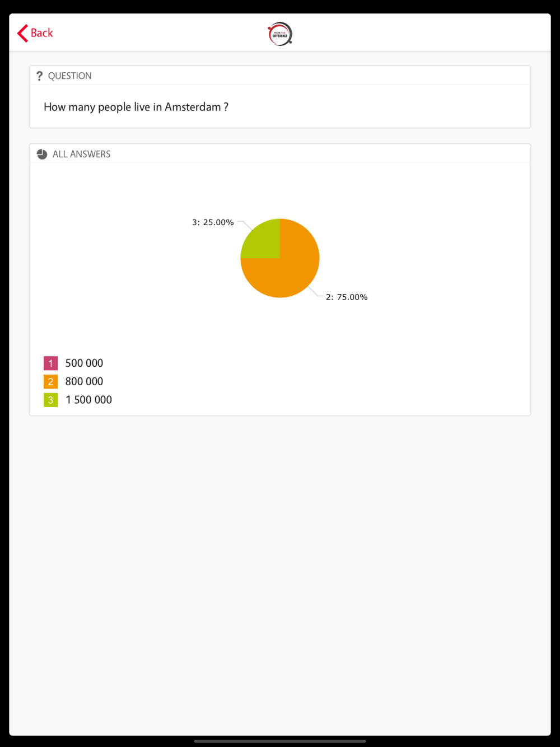Click orange legend swatch number 2
560x747 pixels.
50,381
